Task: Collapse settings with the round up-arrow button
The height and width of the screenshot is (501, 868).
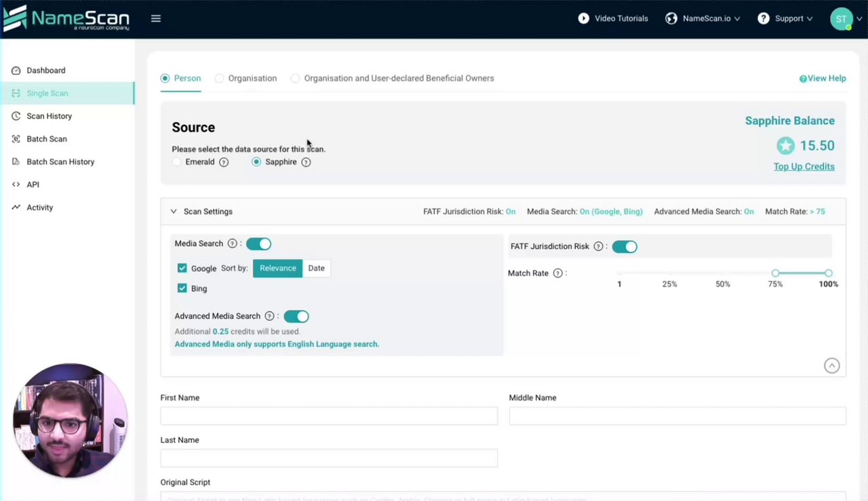Action: [831, 366]
